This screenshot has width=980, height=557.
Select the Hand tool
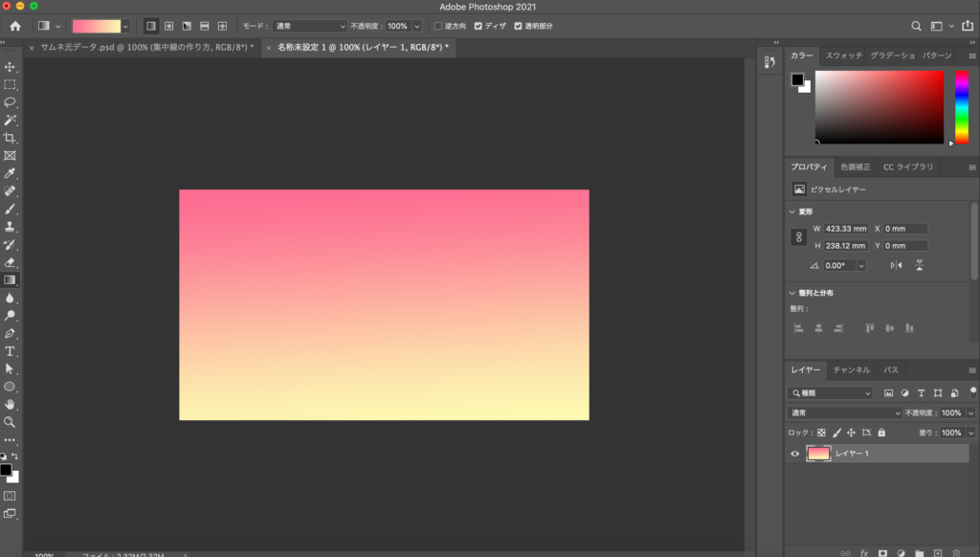(11, 404)
